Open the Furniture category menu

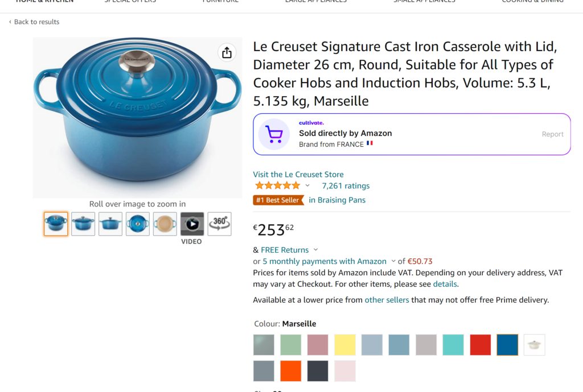coord(220,2)
